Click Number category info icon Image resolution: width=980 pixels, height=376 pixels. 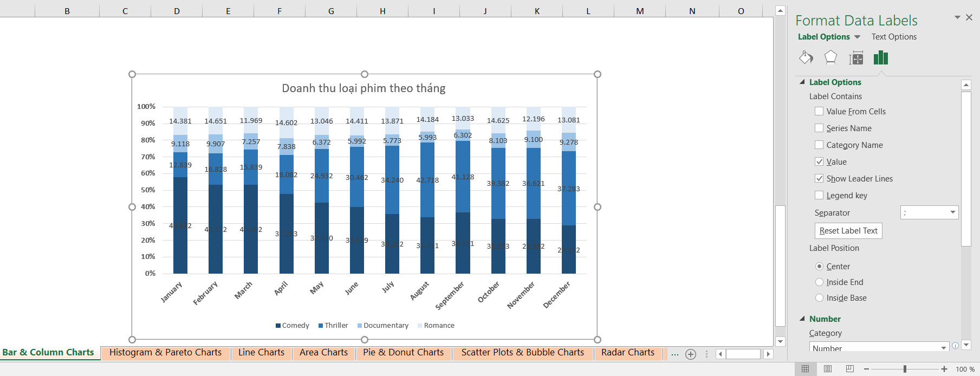point(955,345)
